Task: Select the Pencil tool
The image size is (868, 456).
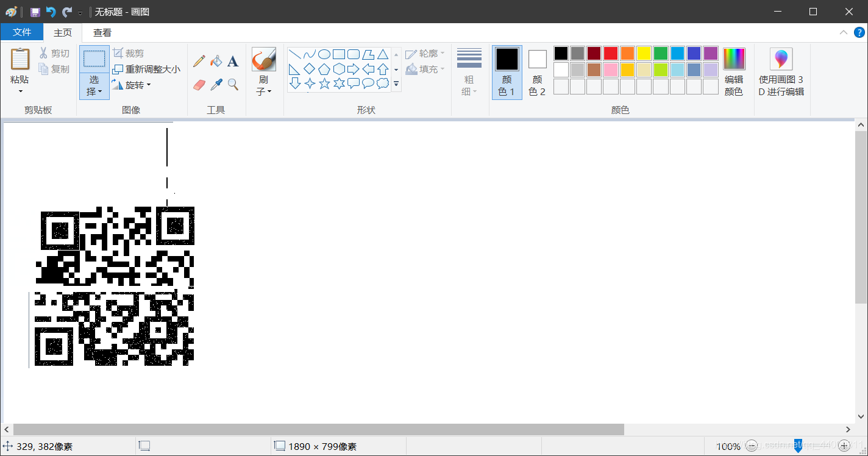Action: [x=198, y=60]
